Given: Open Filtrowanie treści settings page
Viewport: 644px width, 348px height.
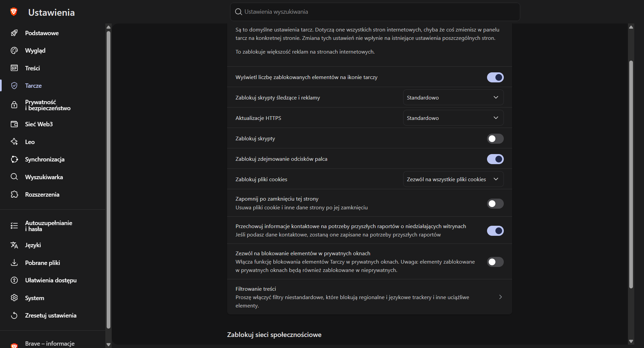Looking at the screenshot, I should [369, 297].
